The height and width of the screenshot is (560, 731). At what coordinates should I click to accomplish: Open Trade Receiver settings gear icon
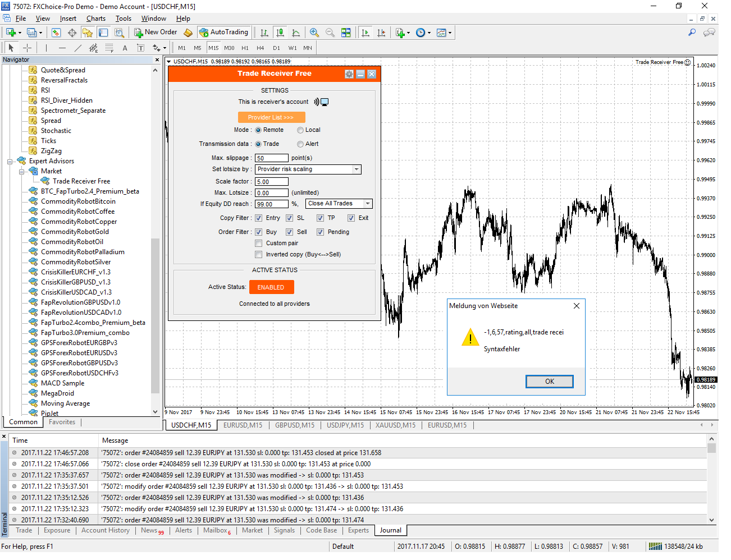[349, 74]
